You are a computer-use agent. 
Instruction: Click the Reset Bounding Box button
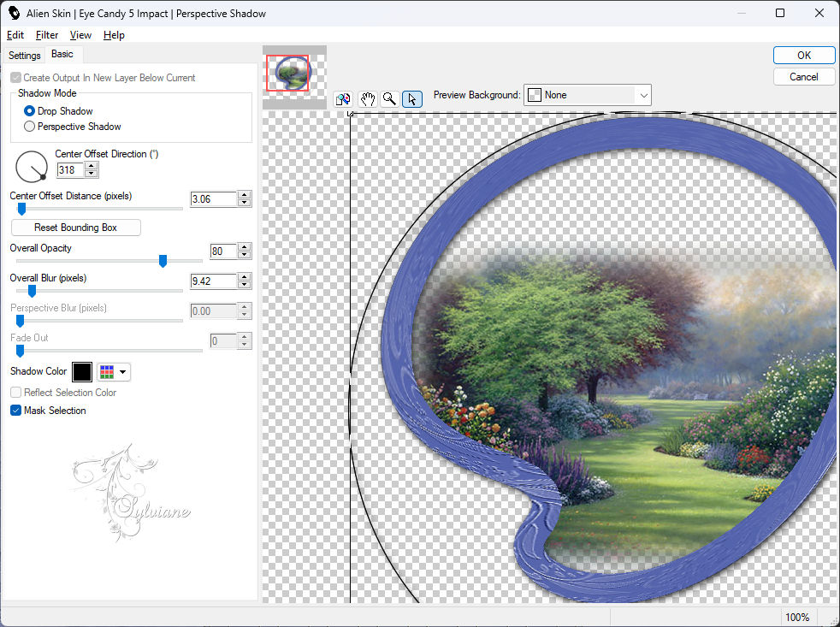point(75,228)
